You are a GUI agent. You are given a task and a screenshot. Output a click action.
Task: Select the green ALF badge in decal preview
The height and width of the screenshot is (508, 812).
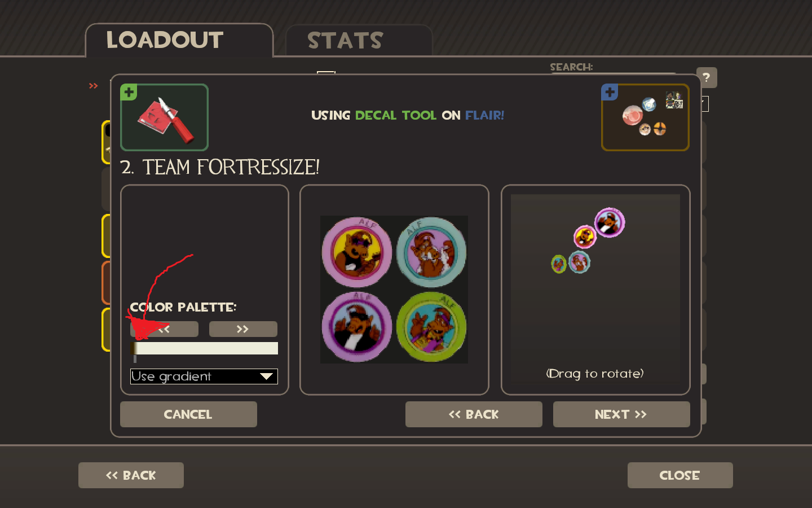tap(431, 326)
